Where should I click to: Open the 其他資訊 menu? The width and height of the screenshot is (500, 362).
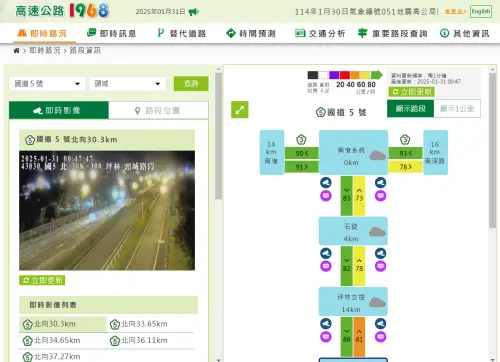click(465, 33)
